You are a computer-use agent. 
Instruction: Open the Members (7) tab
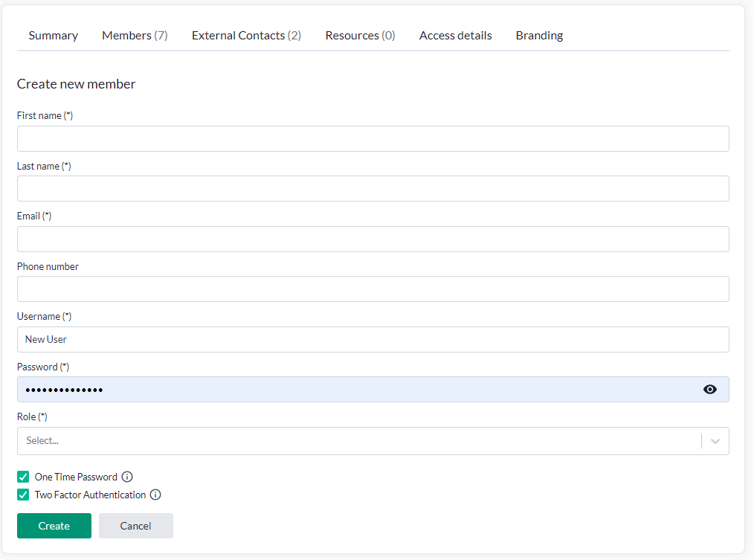click(x=135, y=36)
